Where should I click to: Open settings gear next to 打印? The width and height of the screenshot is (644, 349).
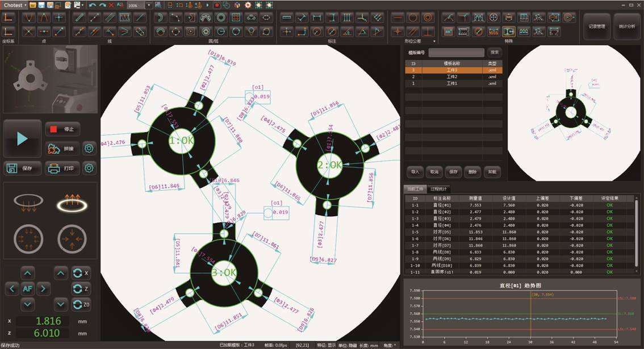[x=89, y=169]
